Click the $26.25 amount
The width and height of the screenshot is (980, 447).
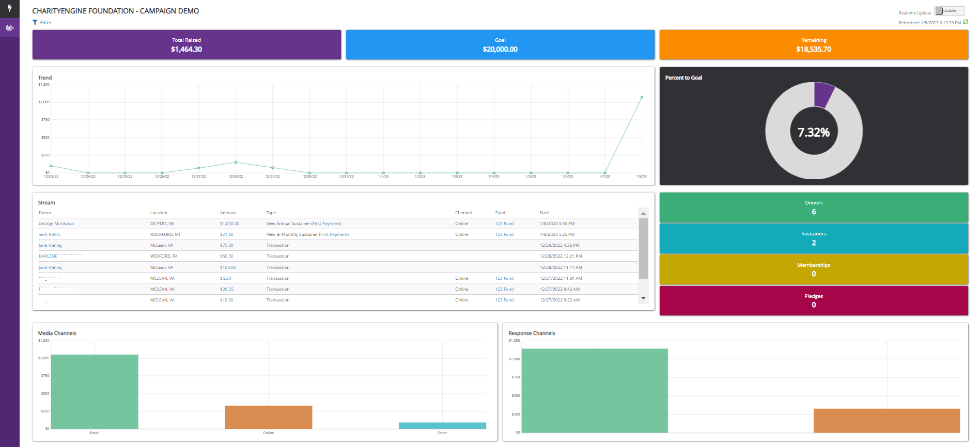click(x=226, y=289)
